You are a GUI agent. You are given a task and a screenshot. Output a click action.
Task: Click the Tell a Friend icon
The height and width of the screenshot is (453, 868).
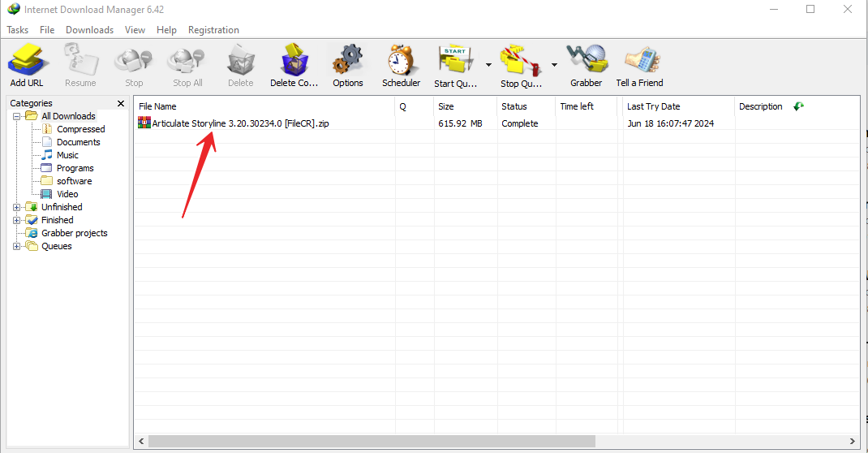[x=642, y=60]
